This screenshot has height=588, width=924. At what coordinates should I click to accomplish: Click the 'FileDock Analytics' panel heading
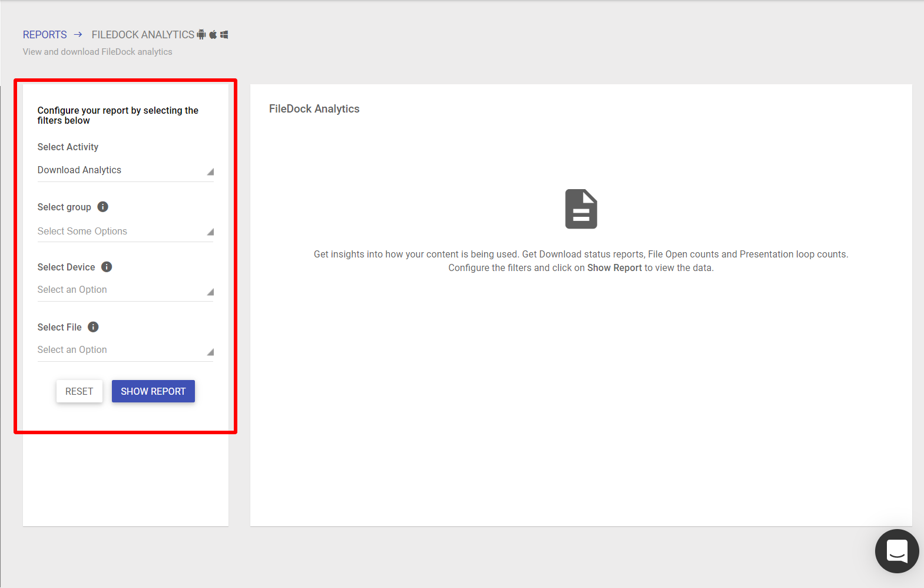(314, 109)
